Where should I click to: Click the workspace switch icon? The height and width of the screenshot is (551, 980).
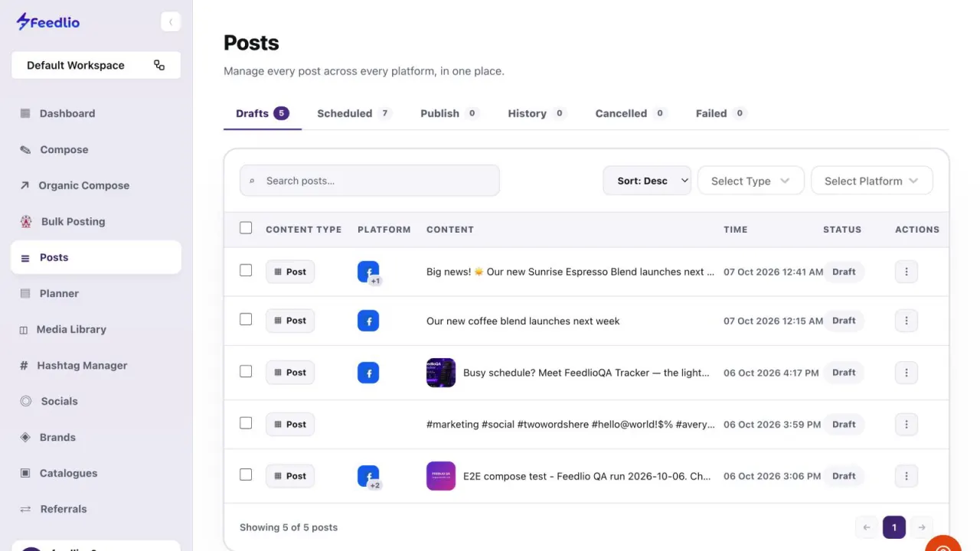pos(159,65)
